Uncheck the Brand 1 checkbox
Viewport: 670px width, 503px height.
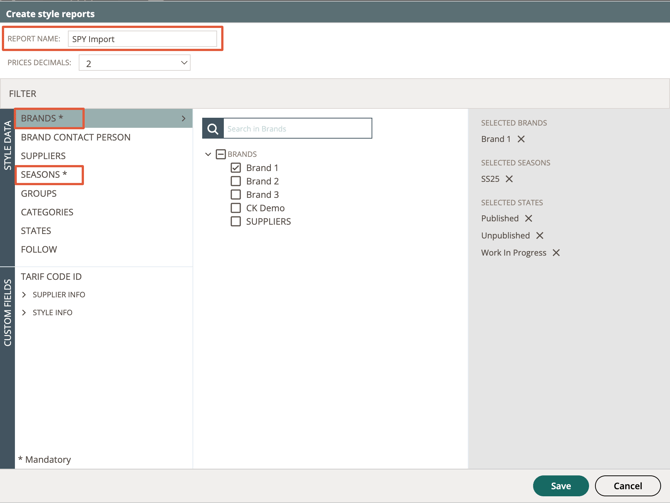coord(235,168)
